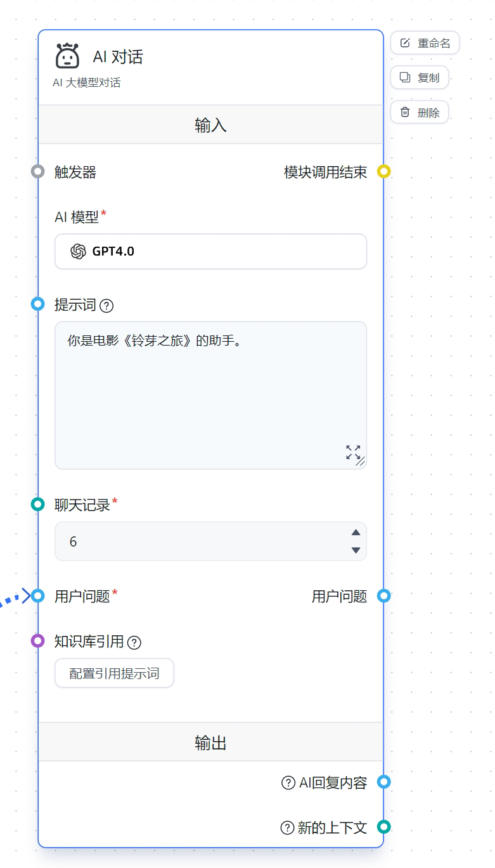Click the 重命名 rename button
Image resolution: width=495 pixels, height=868 pixels.
pos(425,43)
